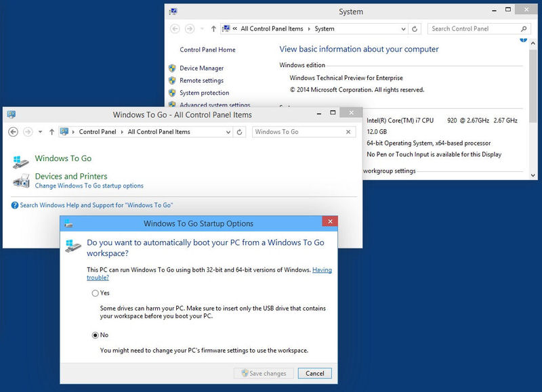
Task: Open Remote settings
Action: [201, 81]
